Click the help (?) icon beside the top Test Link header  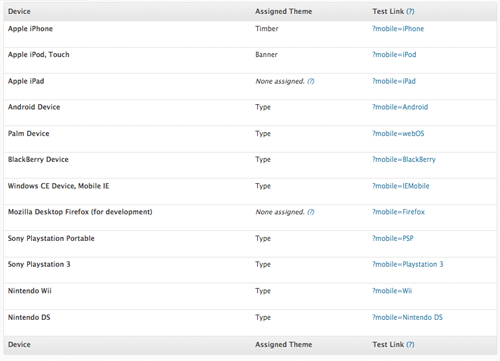pos(410,12)
